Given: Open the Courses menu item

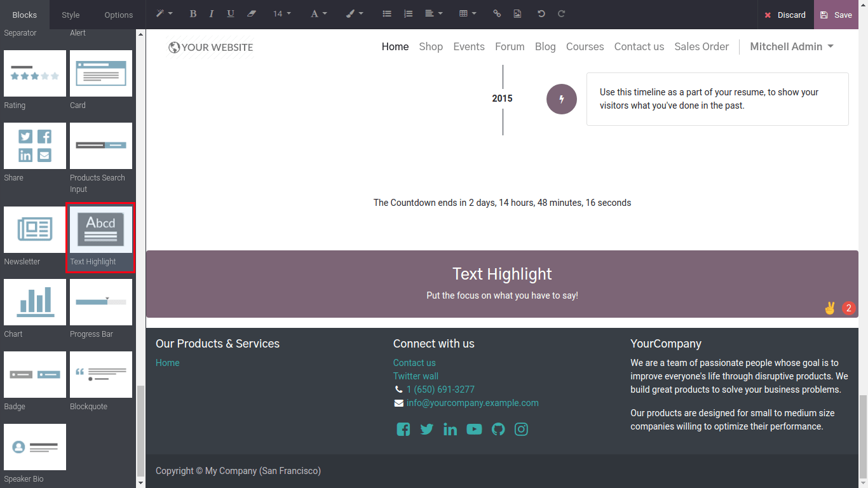Looking at the screenshot, I should pyautogui.click(x=585, y=46).
